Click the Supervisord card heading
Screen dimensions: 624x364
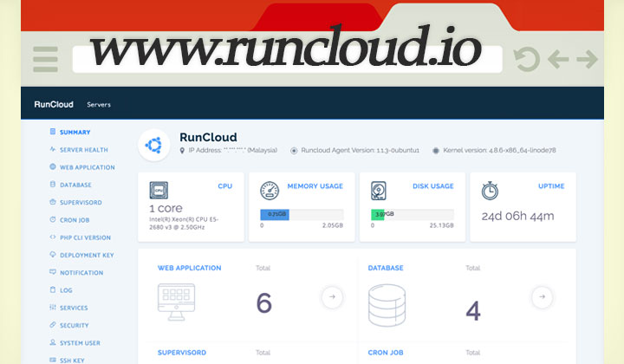pos(182,353)
